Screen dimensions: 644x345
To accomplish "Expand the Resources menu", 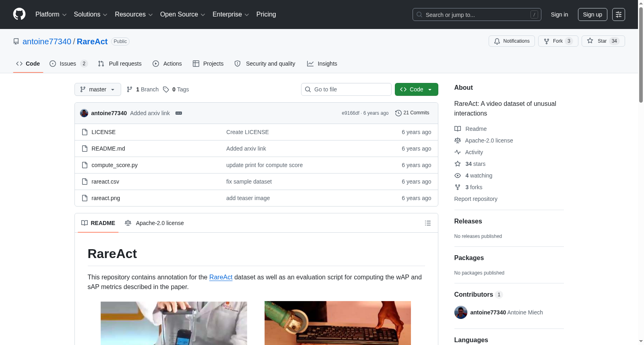I will [134, 14].
